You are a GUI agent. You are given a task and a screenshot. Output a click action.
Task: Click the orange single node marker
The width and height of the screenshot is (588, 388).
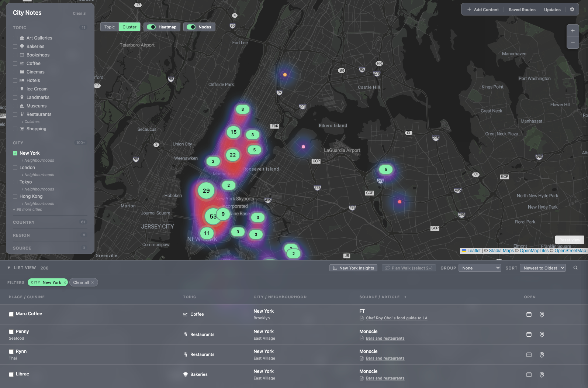(285, 75)
